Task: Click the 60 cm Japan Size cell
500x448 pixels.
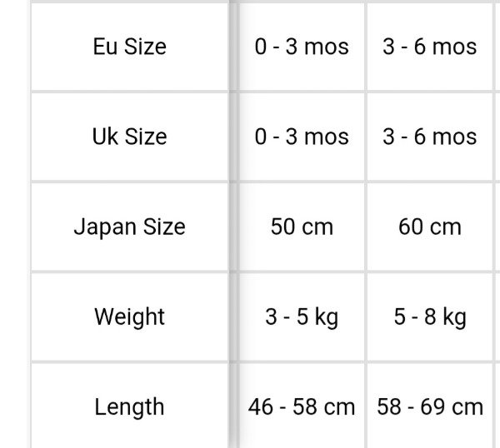Action: (429, 226)
